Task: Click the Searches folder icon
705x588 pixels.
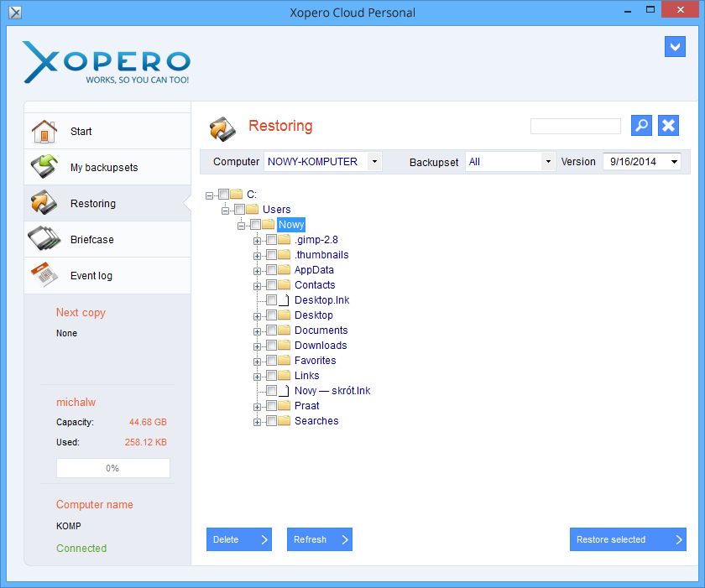Action: (x=285, y=420)
